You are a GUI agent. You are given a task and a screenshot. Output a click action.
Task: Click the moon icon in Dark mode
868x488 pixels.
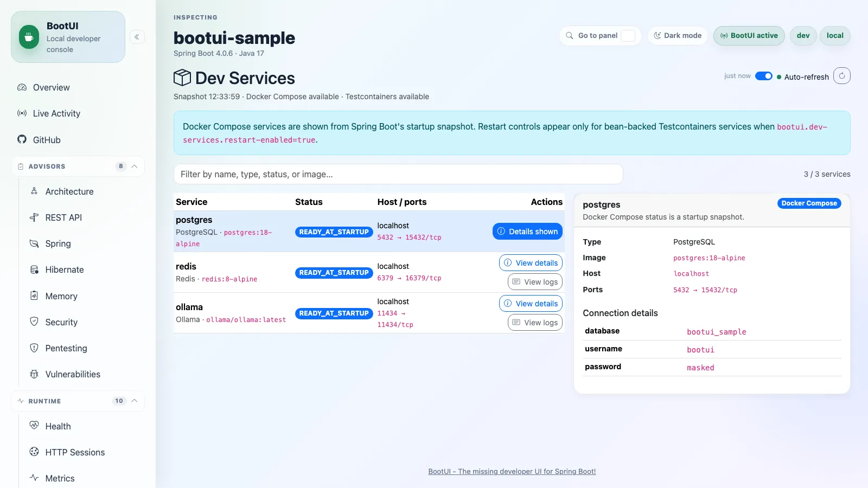pyautogui.click(x=658, y=35)
